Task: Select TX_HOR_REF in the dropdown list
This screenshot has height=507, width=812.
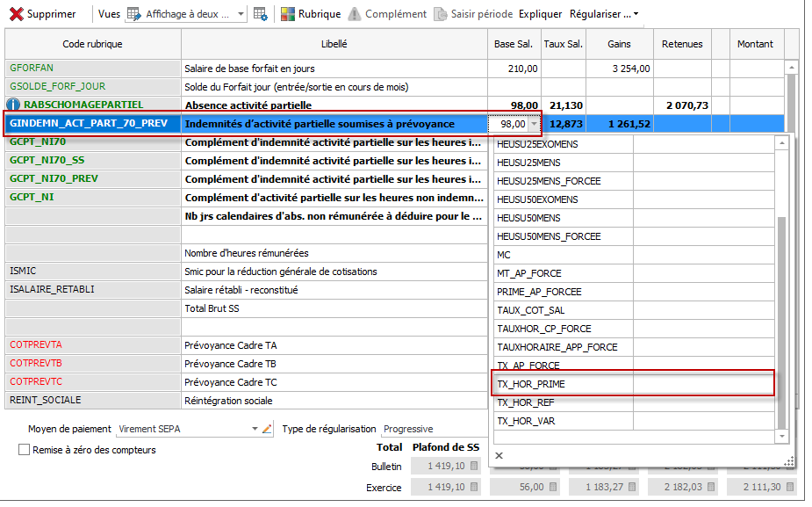Action: [x=632, y=402]
